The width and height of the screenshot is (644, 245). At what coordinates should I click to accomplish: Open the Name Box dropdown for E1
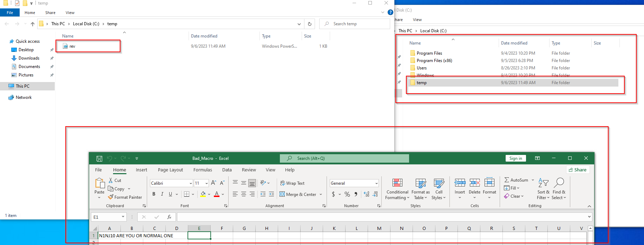pyautogui.click(x=123, y=217)
